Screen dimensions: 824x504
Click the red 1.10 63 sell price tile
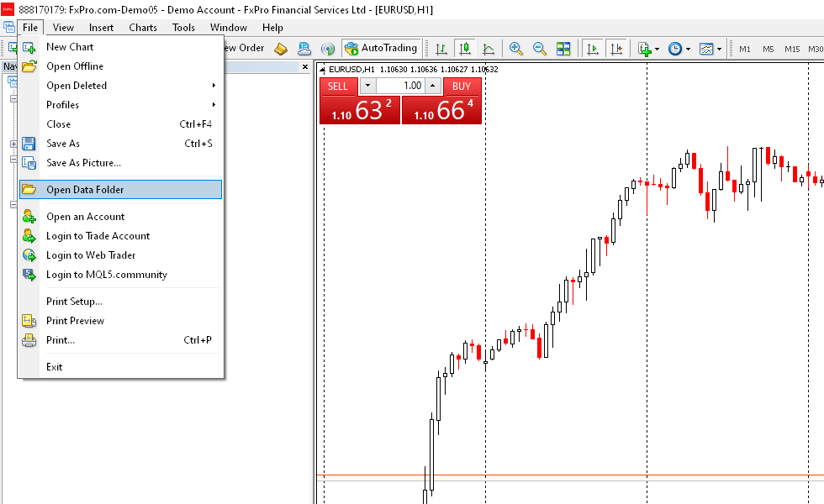(x=360, y=110)
